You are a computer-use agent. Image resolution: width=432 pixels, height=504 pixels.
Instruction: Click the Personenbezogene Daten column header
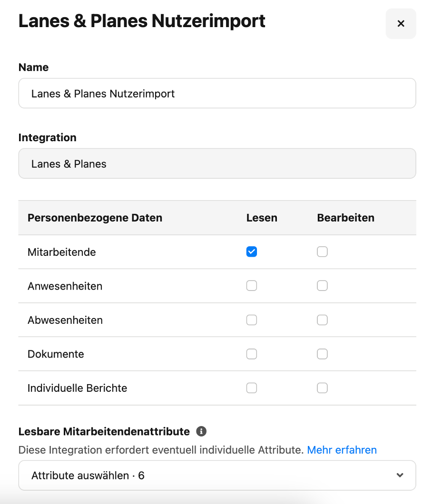[95, 218]
